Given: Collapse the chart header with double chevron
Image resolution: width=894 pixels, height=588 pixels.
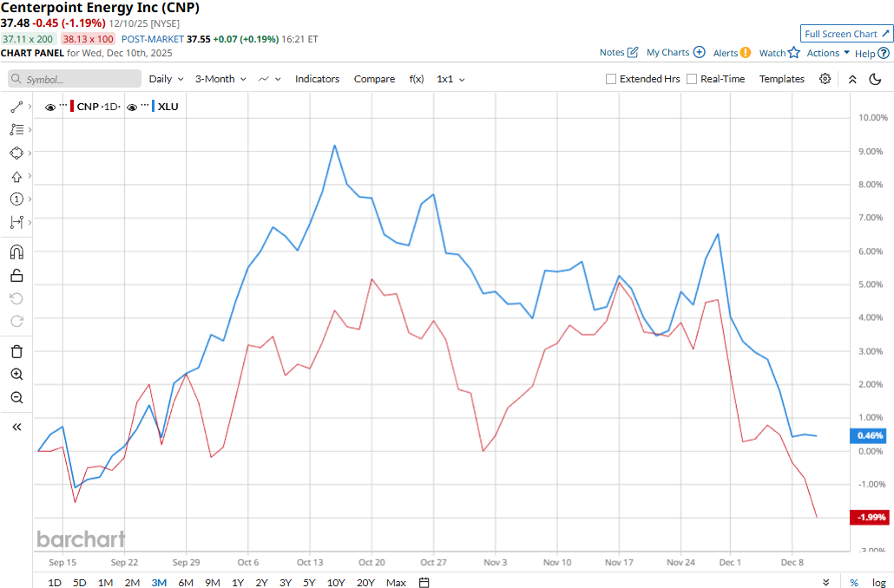Looking at the screenshot, I should [x=852, y=79].
